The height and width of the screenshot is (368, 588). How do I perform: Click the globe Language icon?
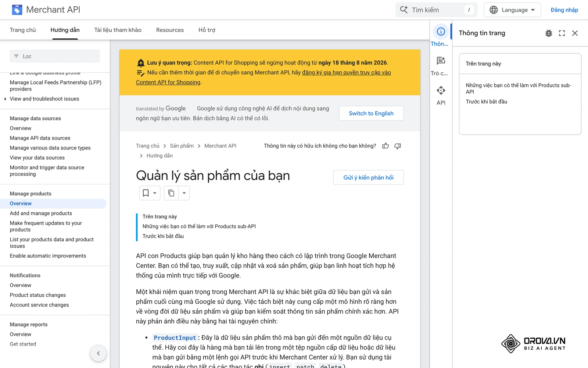(x=494, y=10)
